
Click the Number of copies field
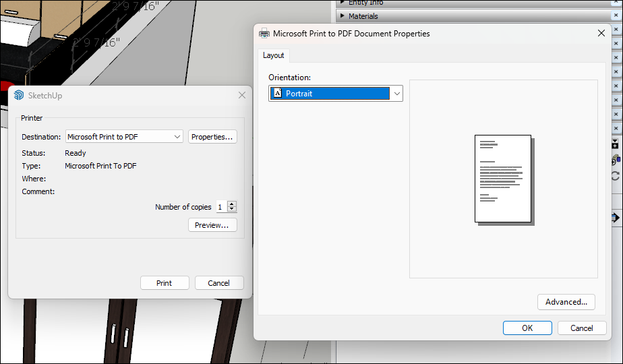point(221,207)
